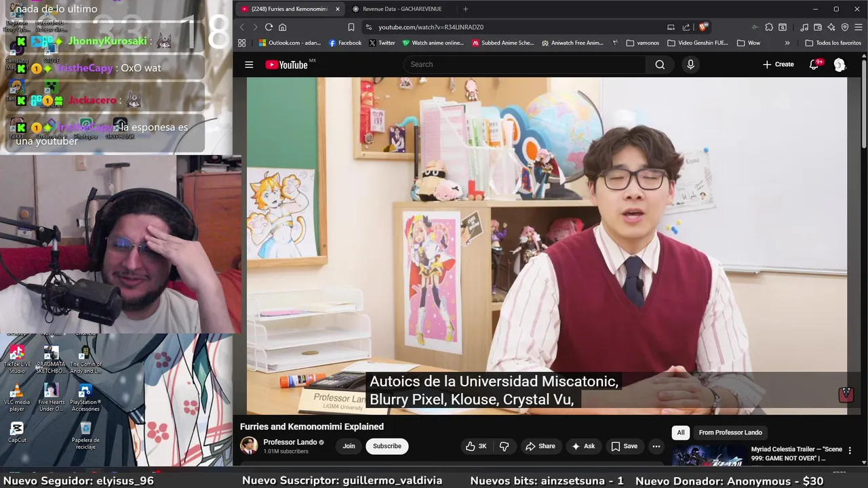Open the browser home page
This screenshot has width=868, height=488.
point(282,27)
